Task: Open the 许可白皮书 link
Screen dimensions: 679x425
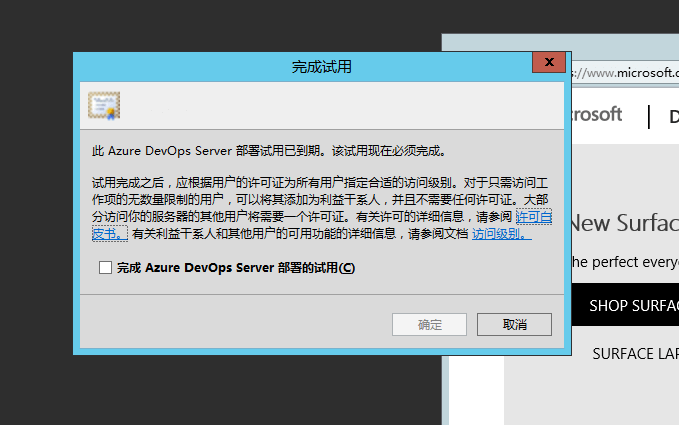Action: [533, 216]
